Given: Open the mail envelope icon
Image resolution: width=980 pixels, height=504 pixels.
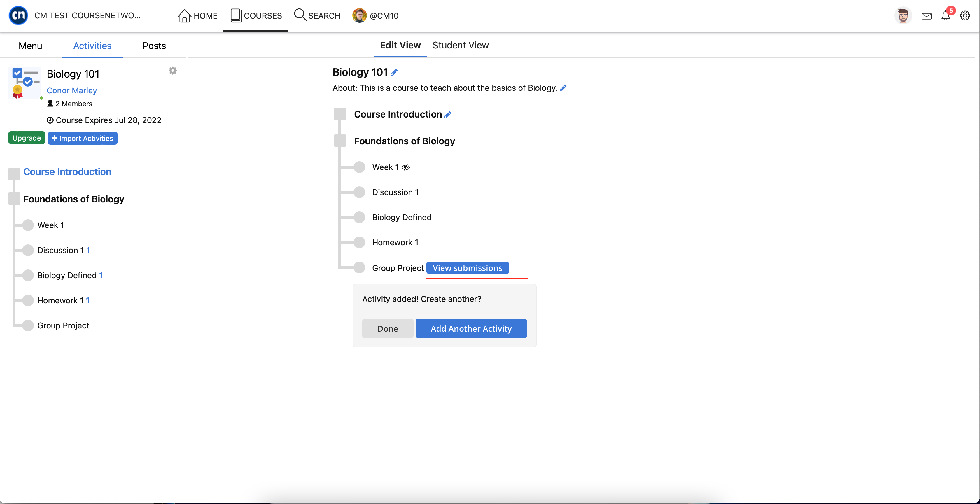Looking at the screenshot, I should [x=926, y=16].
